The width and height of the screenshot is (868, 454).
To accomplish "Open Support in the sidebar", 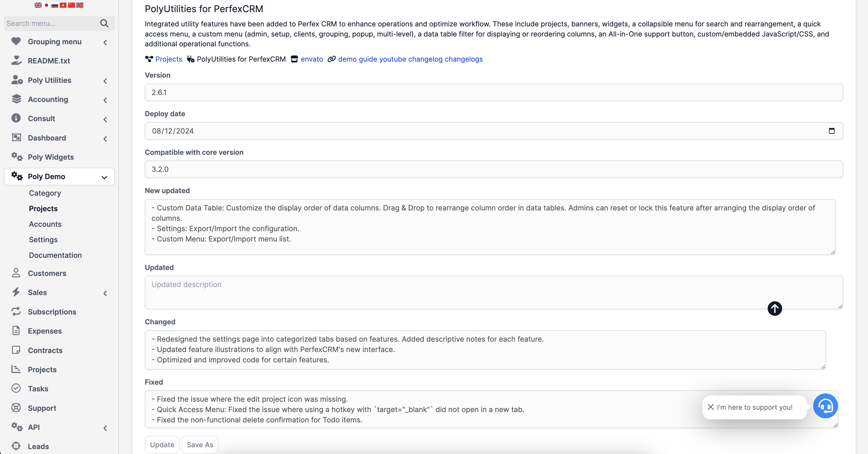I will tap(42, 408).
